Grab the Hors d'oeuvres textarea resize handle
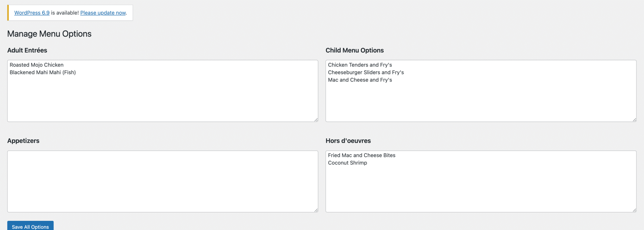Screen dimensions: 644x230 point(634,210)
